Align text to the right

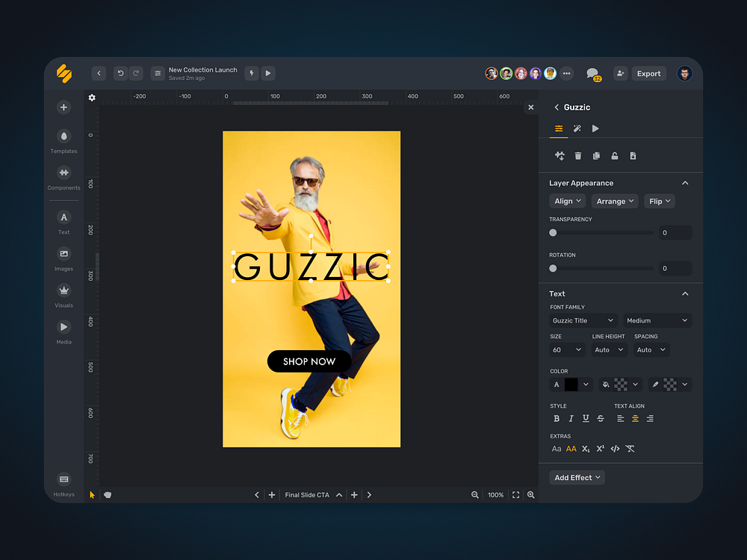click(650, 418)
